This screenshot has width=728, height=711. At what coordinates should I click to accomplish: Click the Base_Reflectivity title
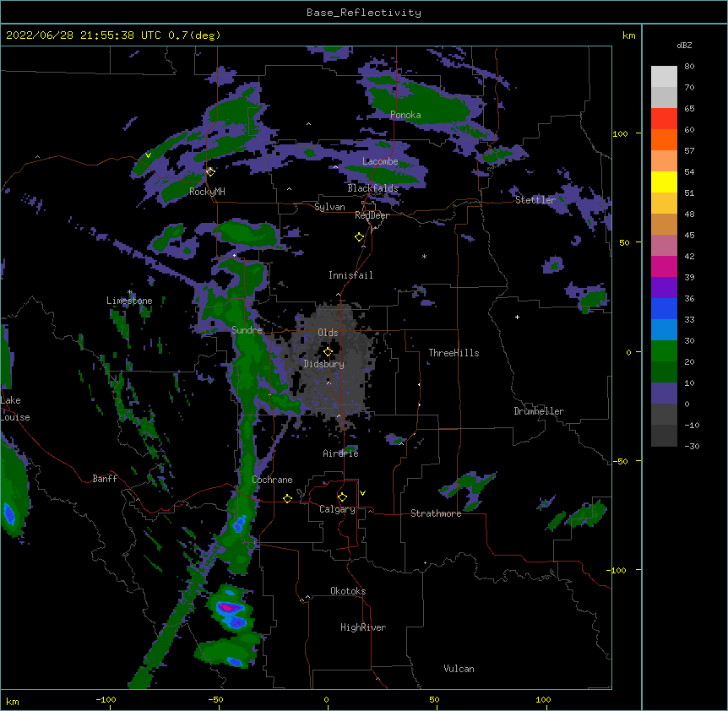coord(364,13)
